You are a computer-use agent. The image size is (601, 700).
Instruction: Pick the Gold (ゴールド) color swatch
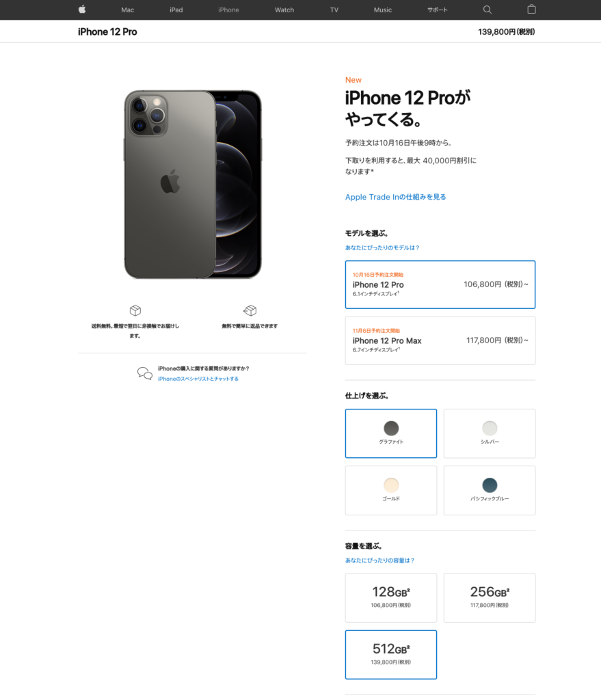click(x=390, y=490)
